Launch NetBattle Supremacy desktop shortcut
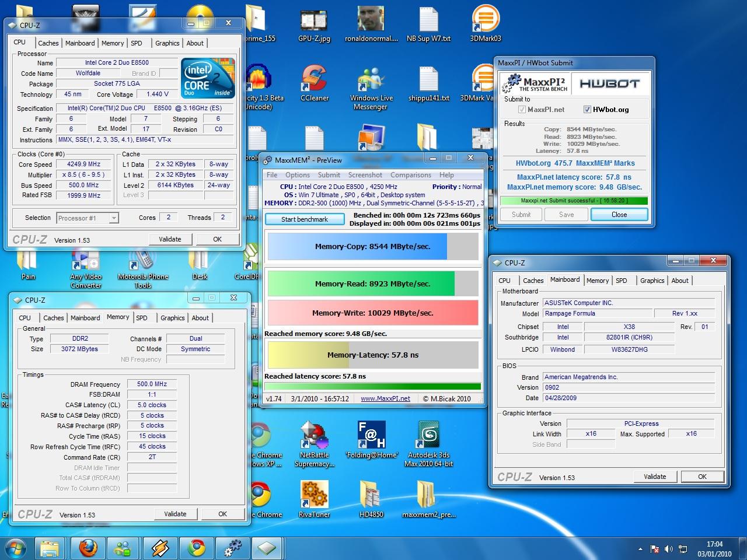This screenshot has width=747, height=560. pyautogui.click(x=314, y=444)
